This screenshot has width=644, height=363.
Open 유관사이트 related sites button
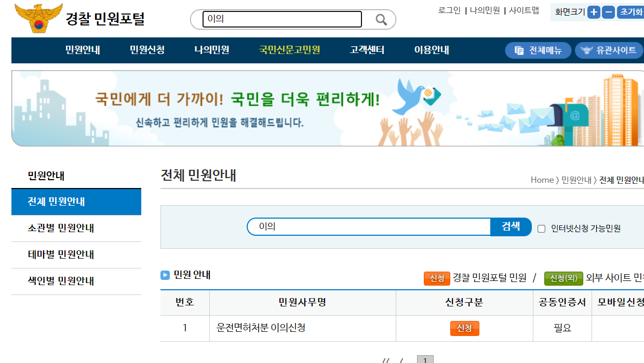click(609, 50)
